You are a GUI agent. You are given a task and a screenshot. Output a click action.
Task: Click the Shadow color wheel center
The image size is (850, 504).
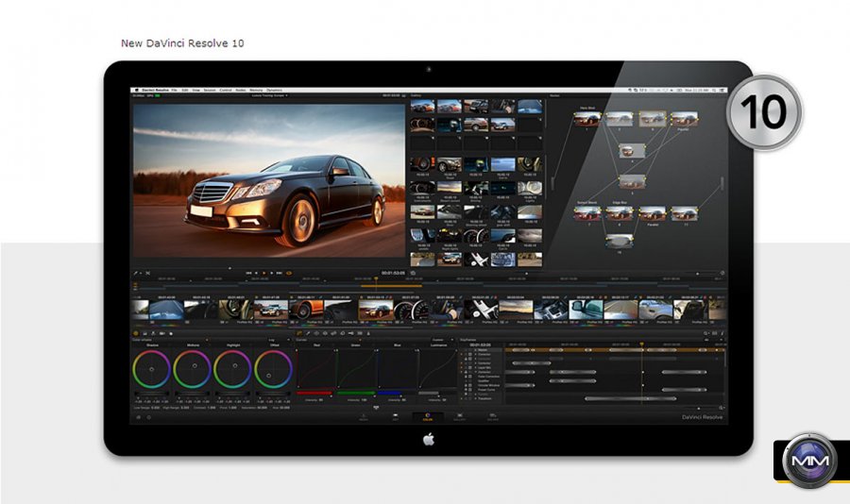152,369
